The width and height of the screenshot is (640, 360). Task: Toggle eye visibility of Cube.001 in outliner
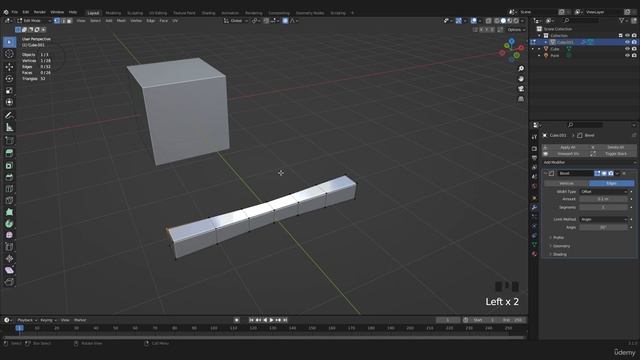pyautogui.click(x=627, y=42)
